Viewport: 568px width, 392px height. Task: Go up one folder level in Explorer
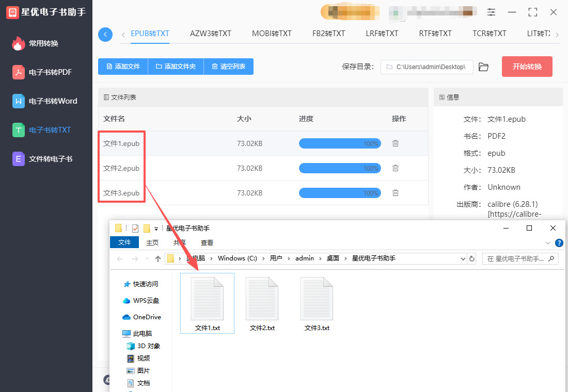point(158,258)
